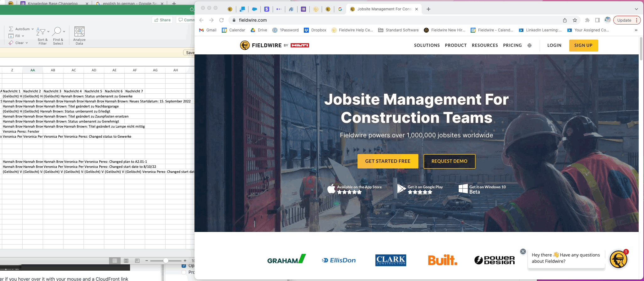Switch Excel to Page Break Preview
The image size is (644, 281).
click(x=137, y=261)
